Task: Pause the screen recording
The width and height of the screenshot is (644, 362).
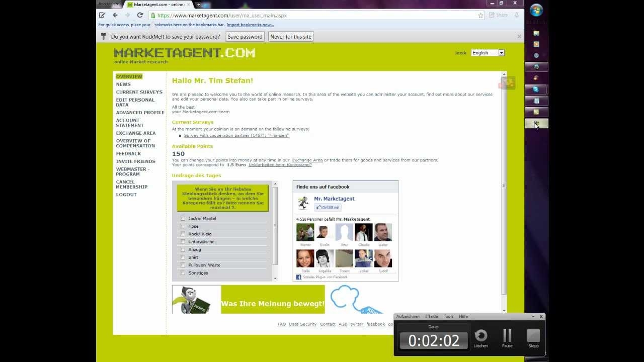Action: pyautogui.click(x=507, y=335)
